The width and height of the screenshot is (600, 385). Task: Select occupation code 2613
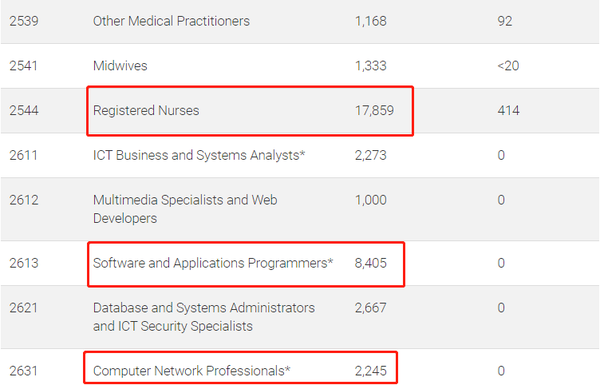click(x=24, y=263)
